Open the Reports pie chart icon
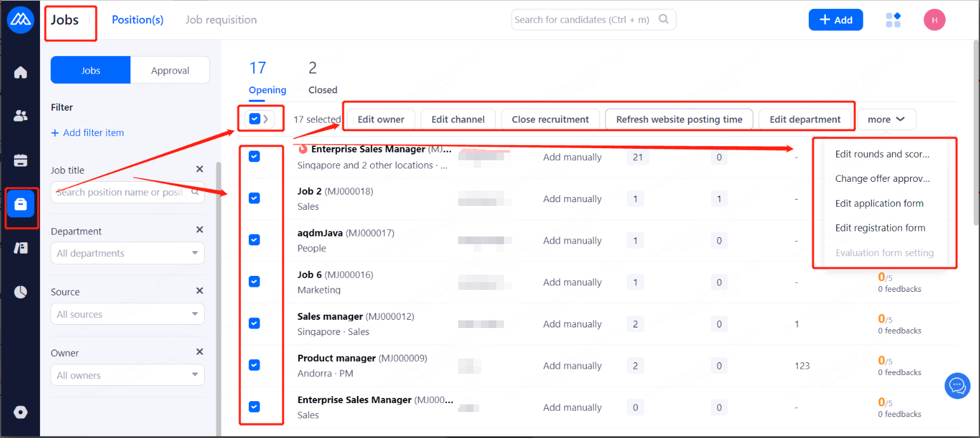980x438 pixels. [x=20, y=292]
